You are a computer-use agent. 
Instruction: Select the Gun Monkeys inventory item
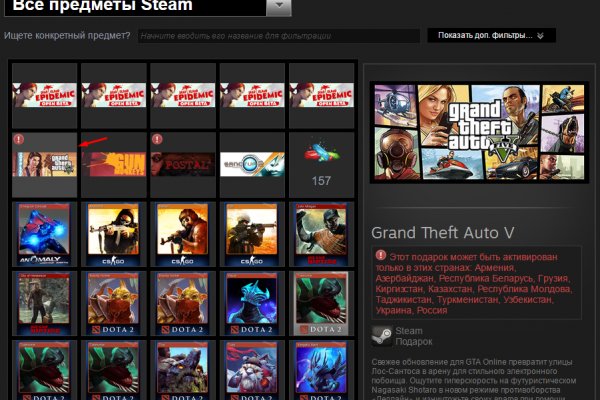114,163
